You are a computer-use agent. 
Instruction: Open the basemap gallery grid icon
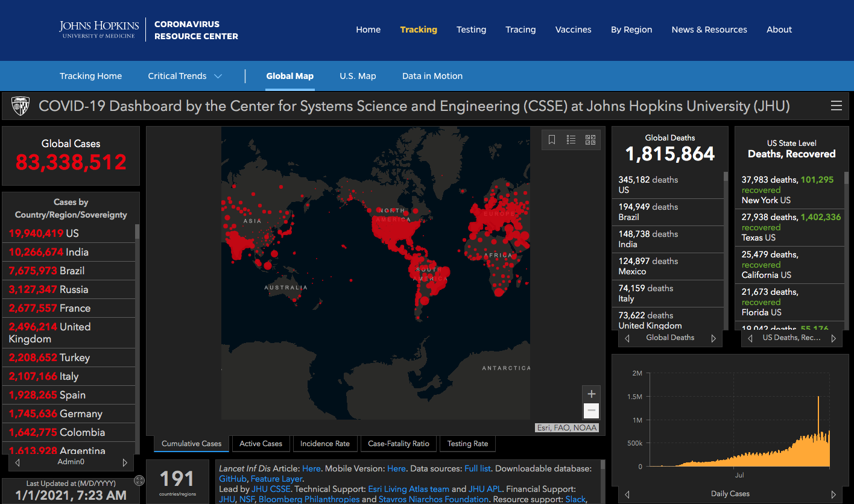(590, 140)
